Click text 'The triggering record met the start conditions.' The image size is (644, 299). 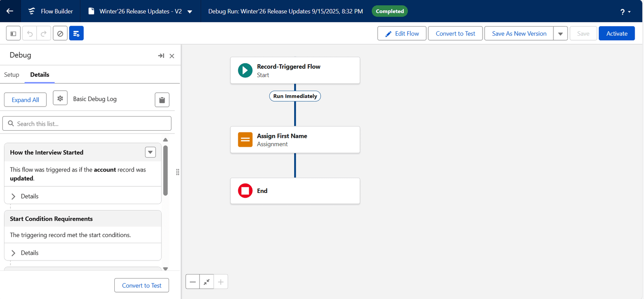click(70, 235)
